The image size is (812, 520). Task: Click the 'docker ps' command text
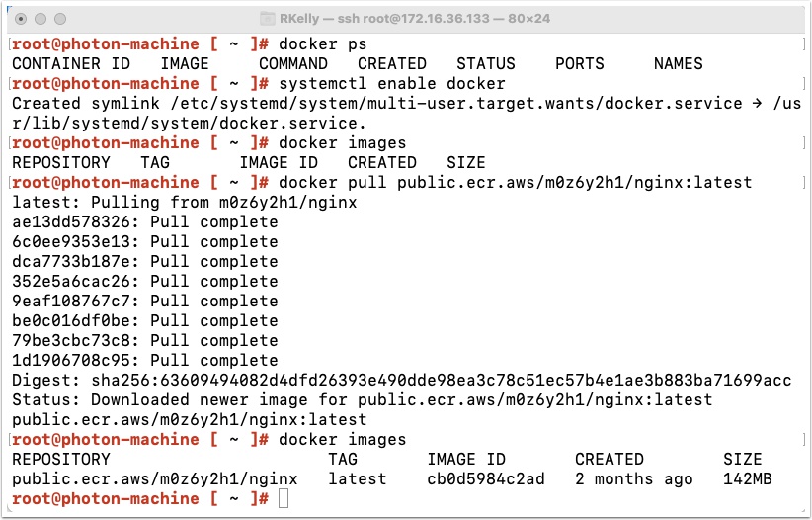click(x=323, y=44)
